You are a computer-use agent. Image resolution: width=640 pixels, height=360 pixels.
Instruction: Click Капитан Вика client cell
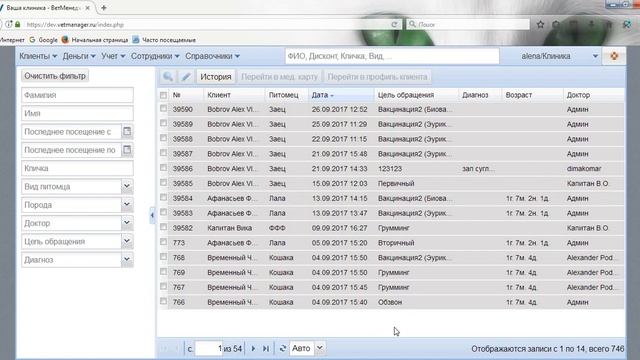(229, 228)
